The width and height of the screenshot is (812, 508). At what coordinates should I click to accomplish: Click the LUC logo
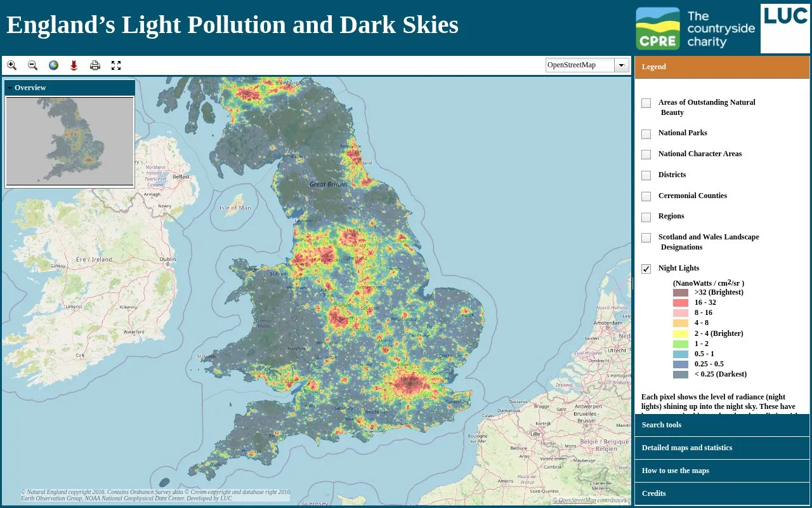(785, 28)
